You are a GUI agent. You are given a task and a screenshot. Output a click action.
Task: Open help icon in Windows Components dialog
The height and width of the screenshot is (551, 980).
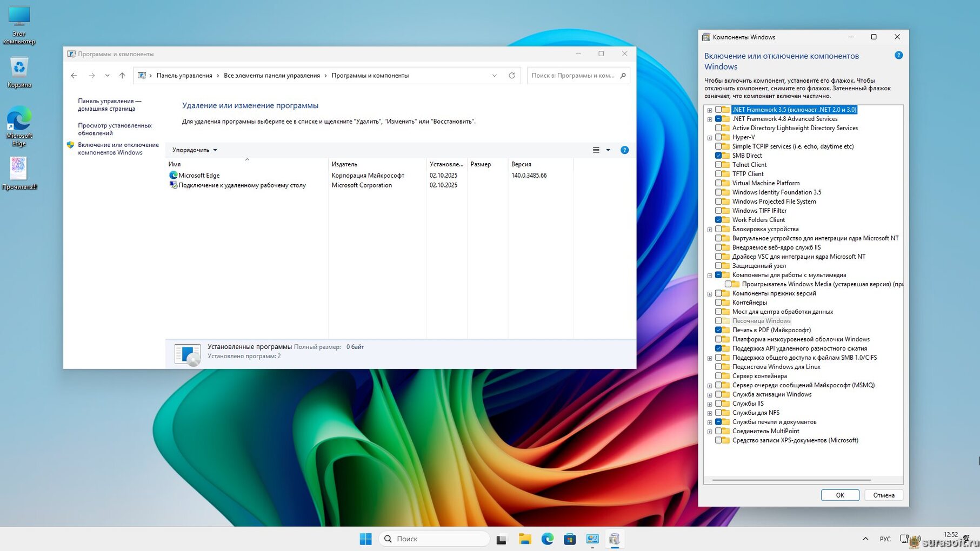pos(898,56)
